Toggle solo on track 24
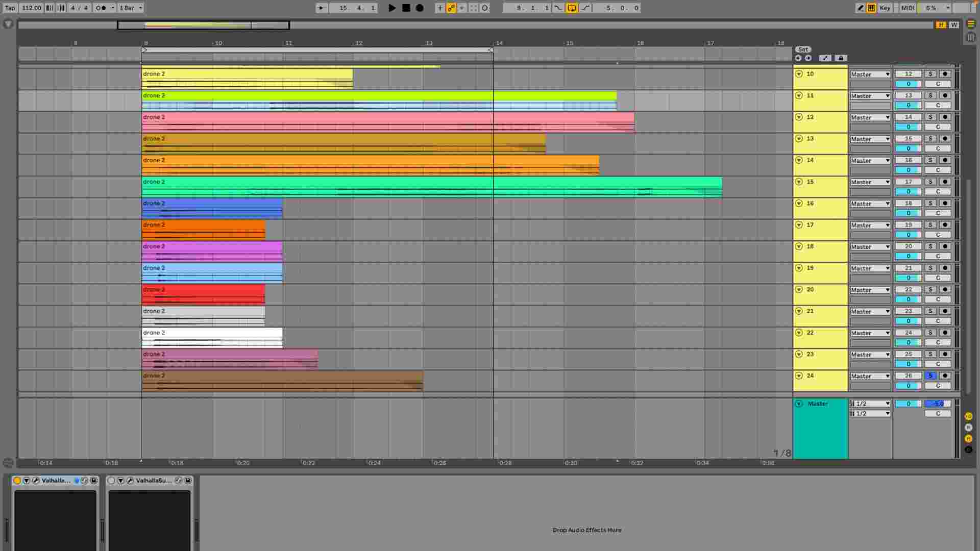Viewport: 980px width, 551px height. click(930, 375)
